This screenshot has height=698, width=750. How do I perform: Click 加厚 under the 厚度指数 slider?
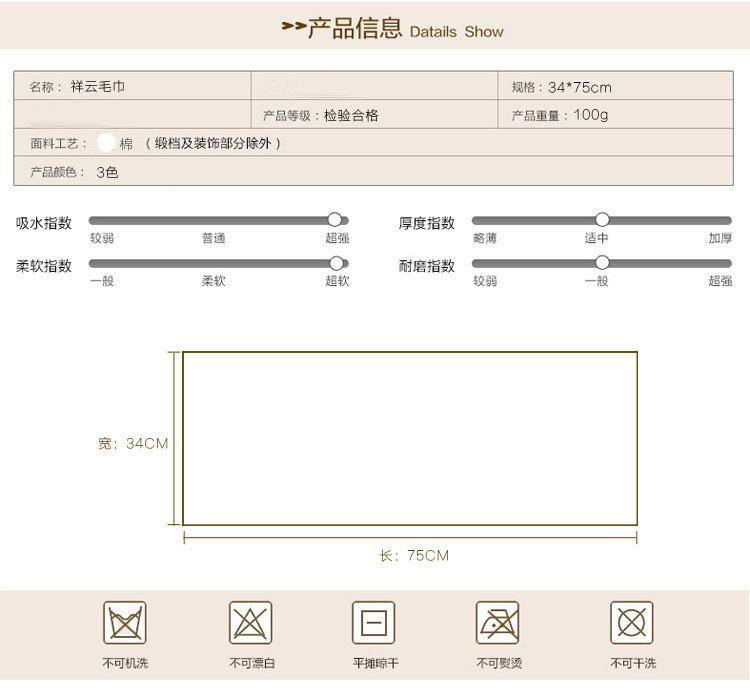[720, 238]
